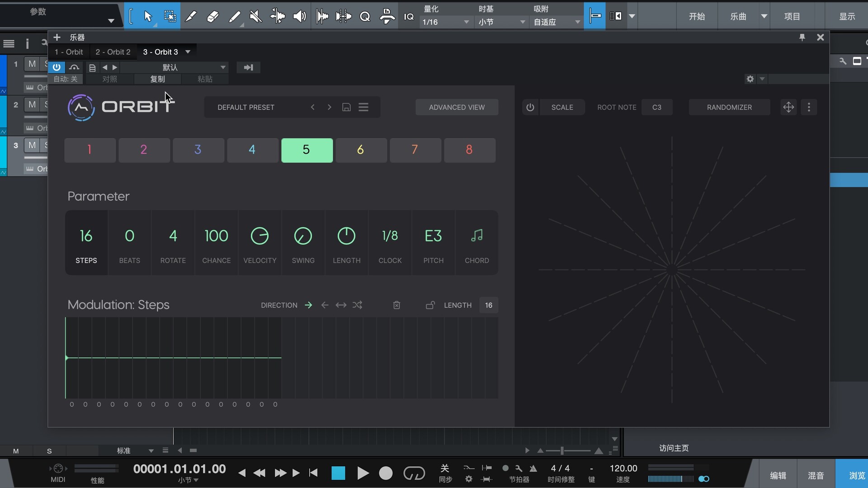Select the Arrow tool in the toolbar

[148, 16]
